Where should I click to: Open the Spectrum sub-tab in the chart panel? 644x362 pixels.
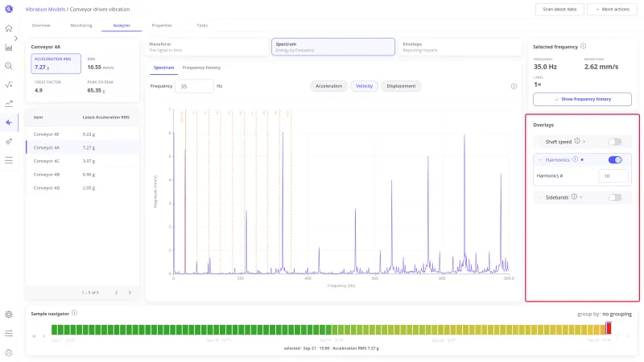(x=164, y=68)
